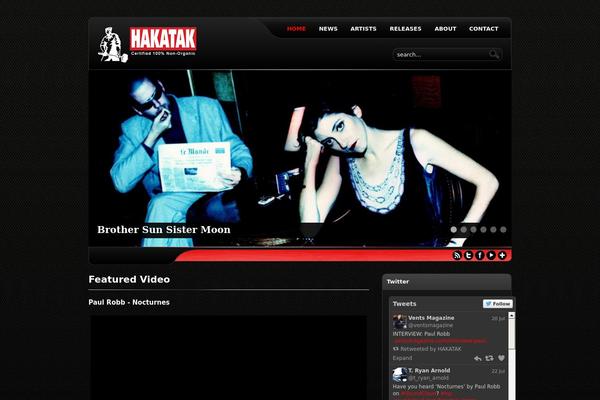Open the Facebook social icon

click(479, 255)
